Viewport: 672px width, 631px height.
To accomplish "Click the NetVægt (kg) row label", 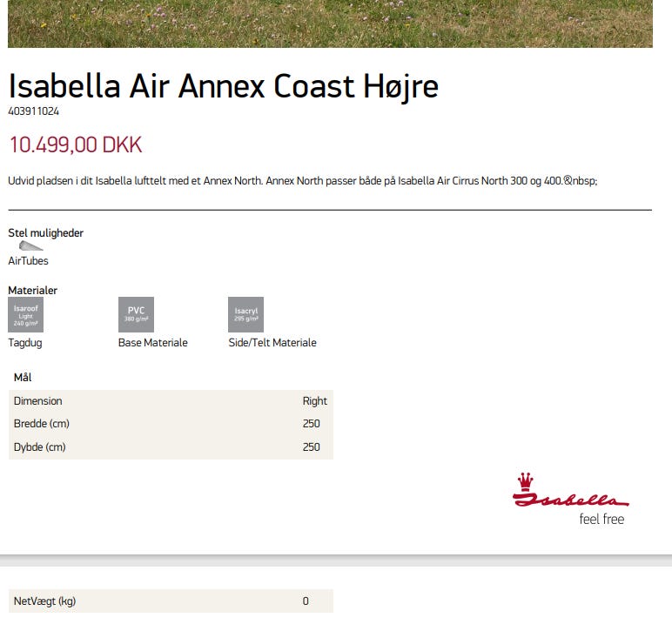I will click(x=44, y=601).
